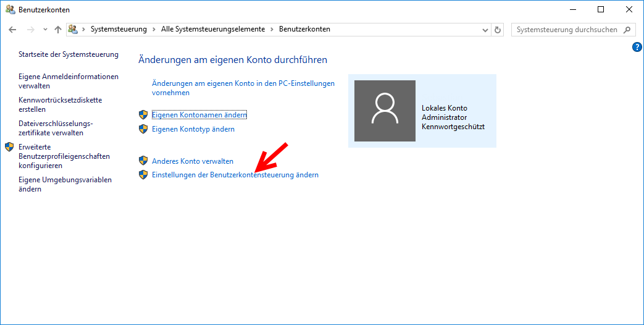Expand the chevron after Alle Systemsteuerungselemente breadcrumb
This screenshot has width=644, height=325.
(272, 30)
